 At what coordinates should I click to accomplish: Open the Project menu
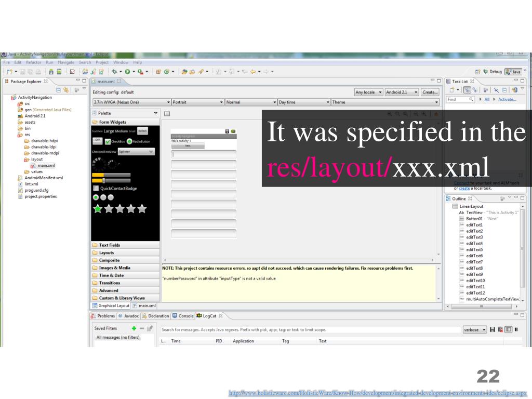click(102, 62)
